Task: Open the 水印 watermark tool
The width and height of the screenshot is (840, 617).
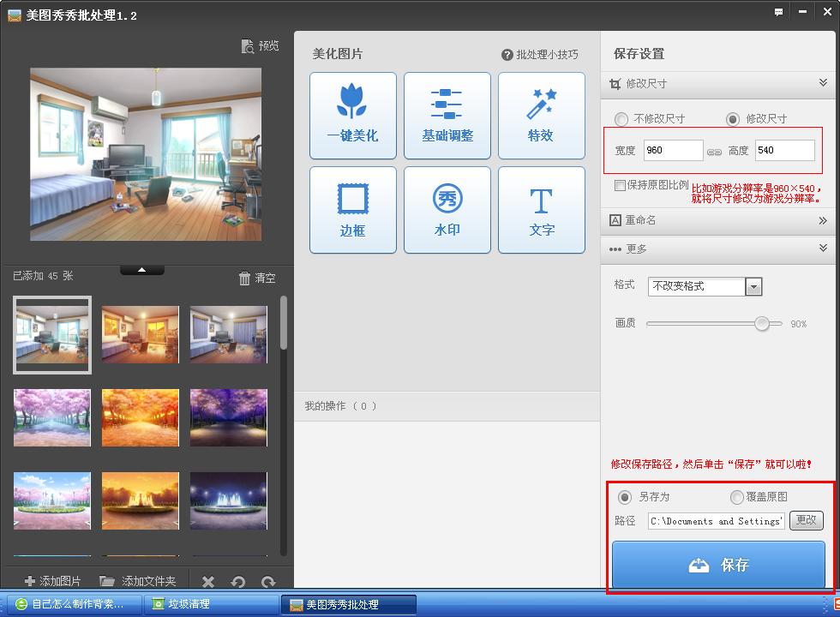Action: pyautogui.click(x=447, y=210)
